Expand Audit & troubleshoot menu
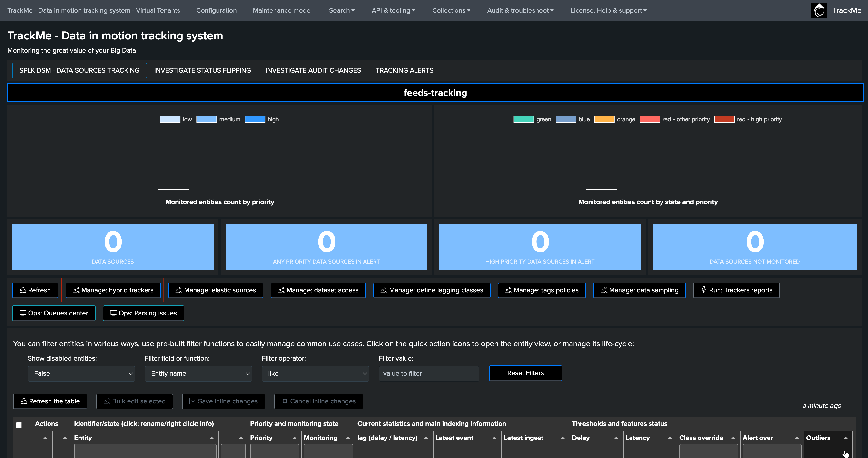Viewport: 868px width, 458px height. [x=520, y=10]
